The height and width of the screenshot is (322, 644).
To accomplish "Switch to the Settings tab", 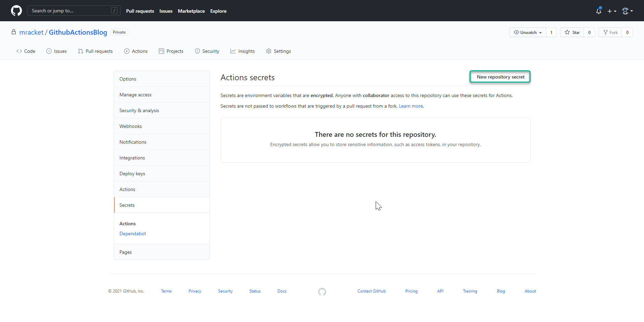I will 278,51.
